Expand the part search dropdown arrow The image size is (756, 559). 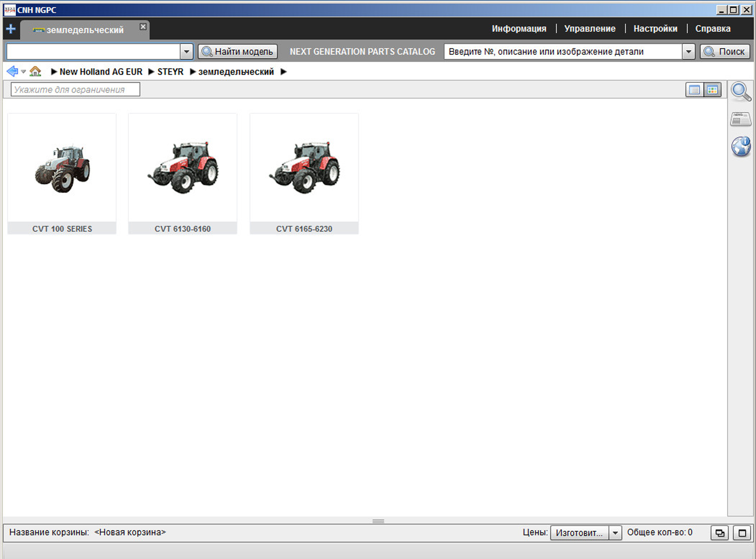coord(689,51)
